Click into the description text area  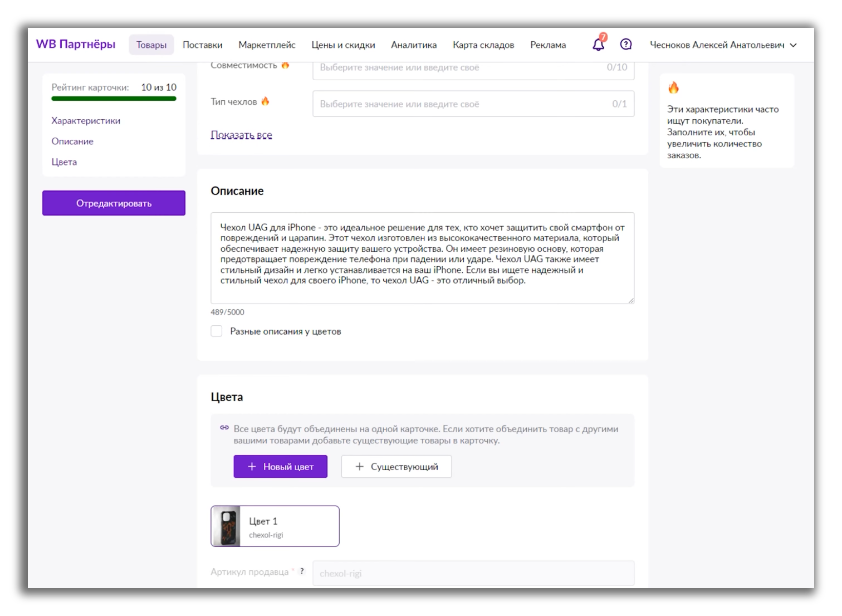[422, 258]
